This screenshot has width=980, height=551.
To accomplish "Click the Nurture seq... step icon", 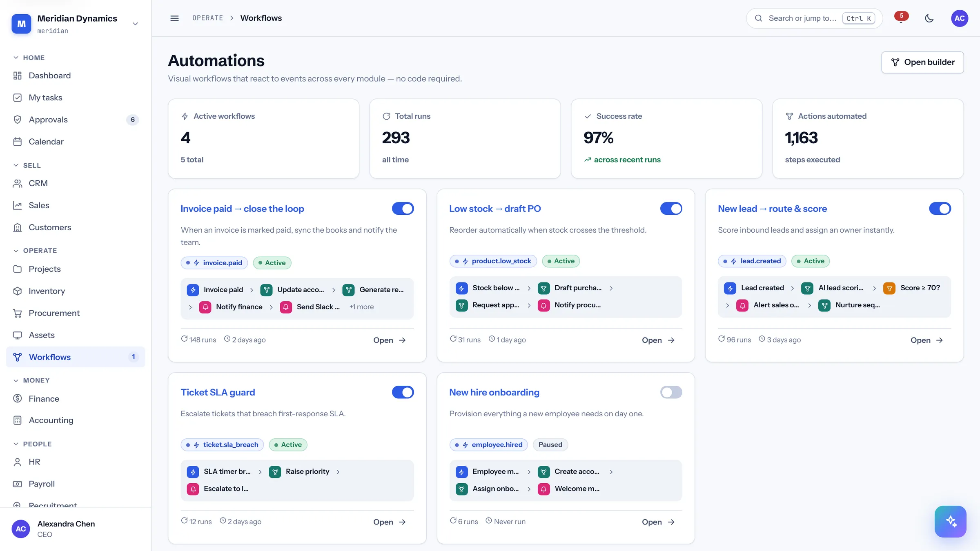I will pos(824,305).
